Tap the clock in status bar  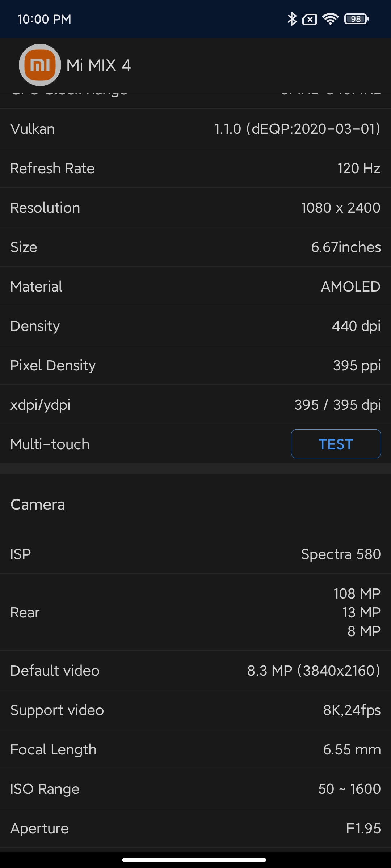point(44,19)
